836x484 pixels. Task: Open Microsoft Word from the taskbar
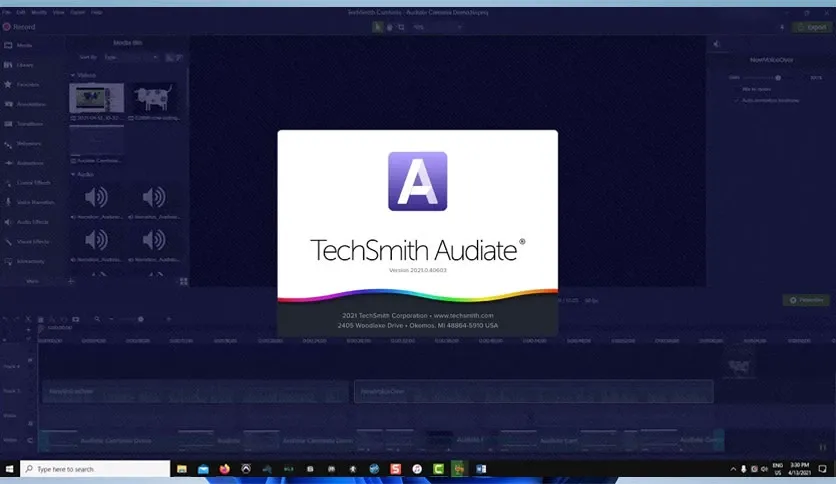click(481, 469)
